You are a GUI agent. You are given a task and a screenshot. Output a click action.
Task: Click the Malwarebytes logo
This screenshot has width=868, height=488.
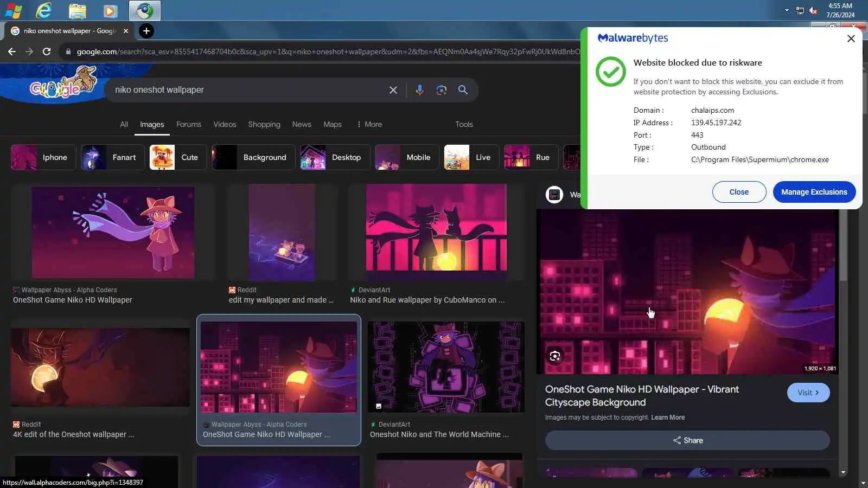[633, 38]
